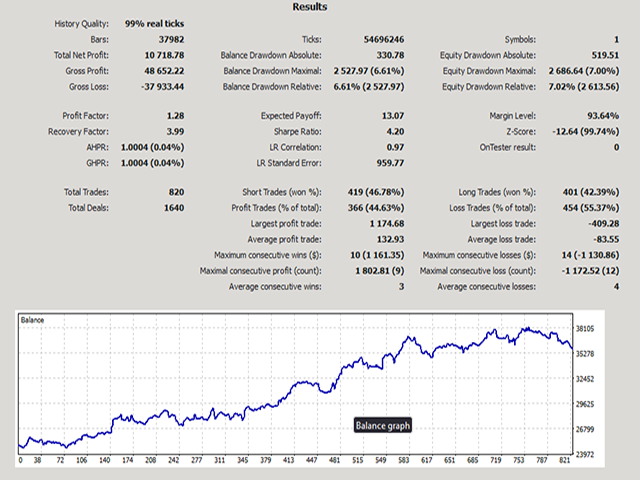Click the Average consecutive losses label
Viewport: 640px width, 480px height.
pos(487,287)
